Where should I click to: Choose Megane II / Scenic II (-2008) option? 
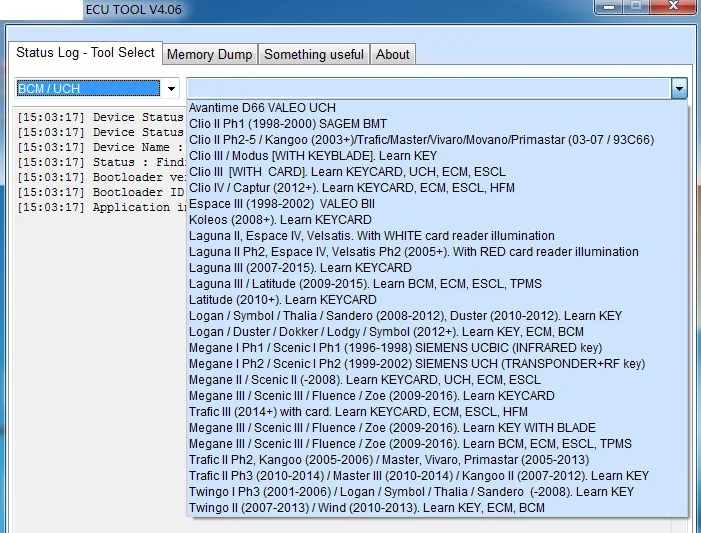pyautogui.click(x=364, y=379)
